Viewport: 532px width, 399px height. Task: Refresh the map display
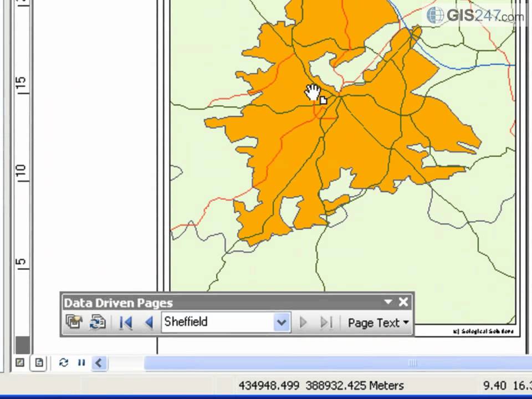coord(63,362)
